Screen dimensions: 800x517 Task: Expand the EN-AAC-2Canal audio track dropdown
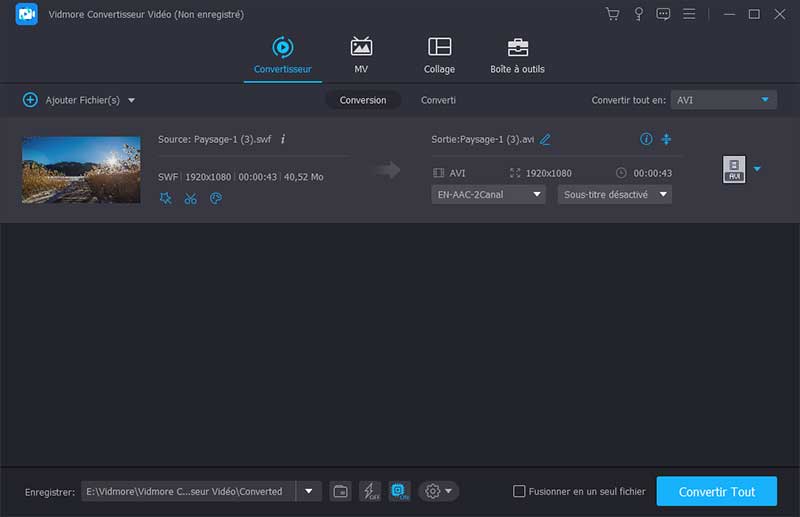(x=488, y=194)
